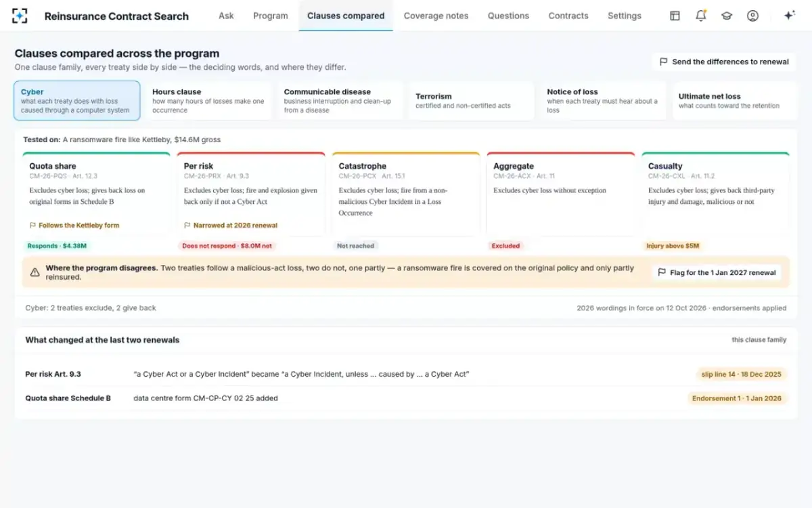Select the Quota share Schedule B change row
Screen dimensions: 812x508
[406, 398]
